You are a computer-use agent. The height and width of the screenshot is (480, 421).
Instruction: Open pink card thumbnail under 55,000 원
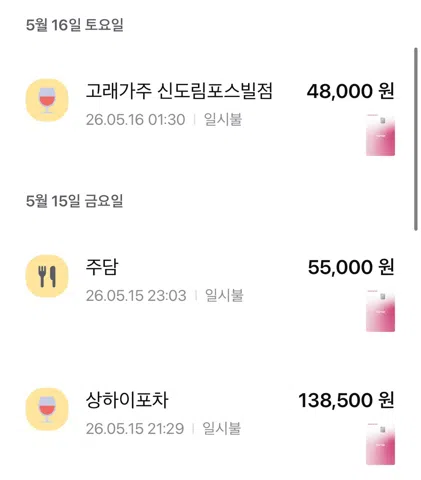coord(380,311)
